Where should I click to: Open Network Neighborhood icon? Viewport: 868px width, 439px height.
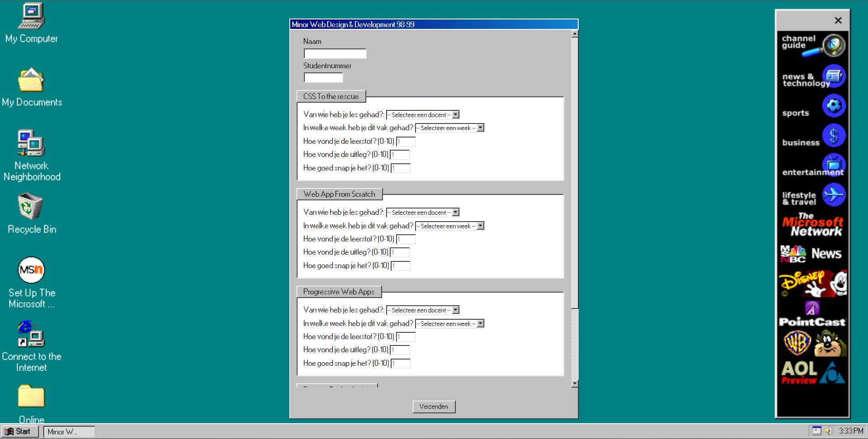[x=30, y=143]
